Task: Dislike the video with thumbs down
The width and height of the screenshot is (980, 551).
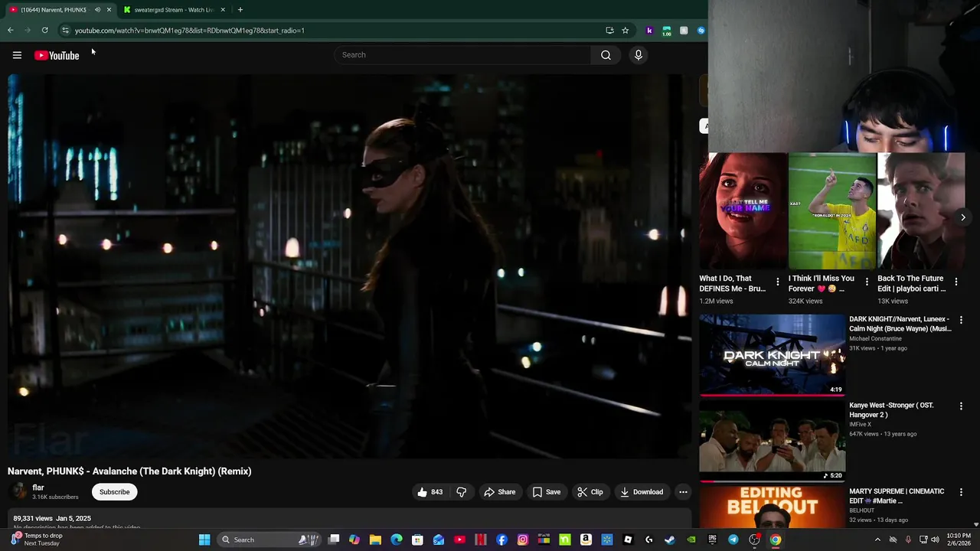Action: 461,492
